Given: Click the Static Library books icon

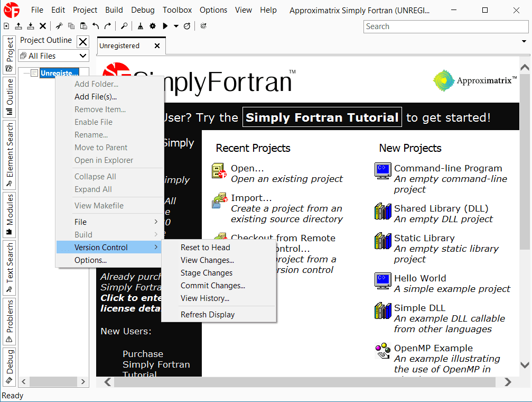Looking at the screenshot, I should [x=382, y=241].
